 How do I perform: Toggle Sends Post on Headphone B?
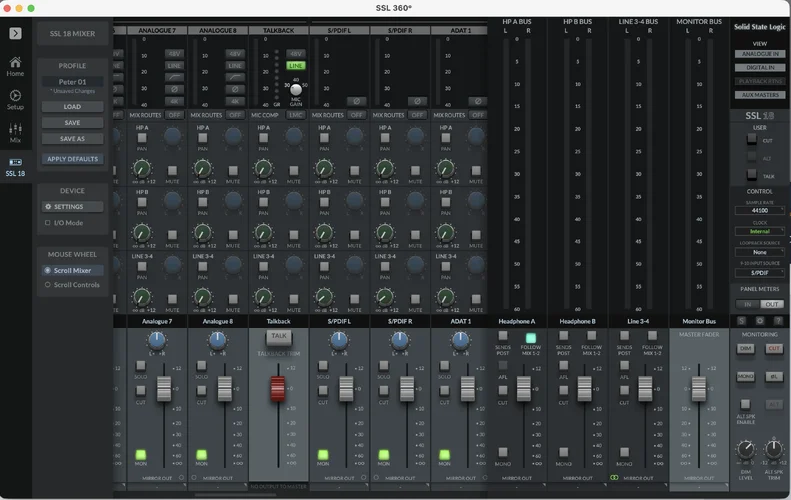tap(563, 336)
